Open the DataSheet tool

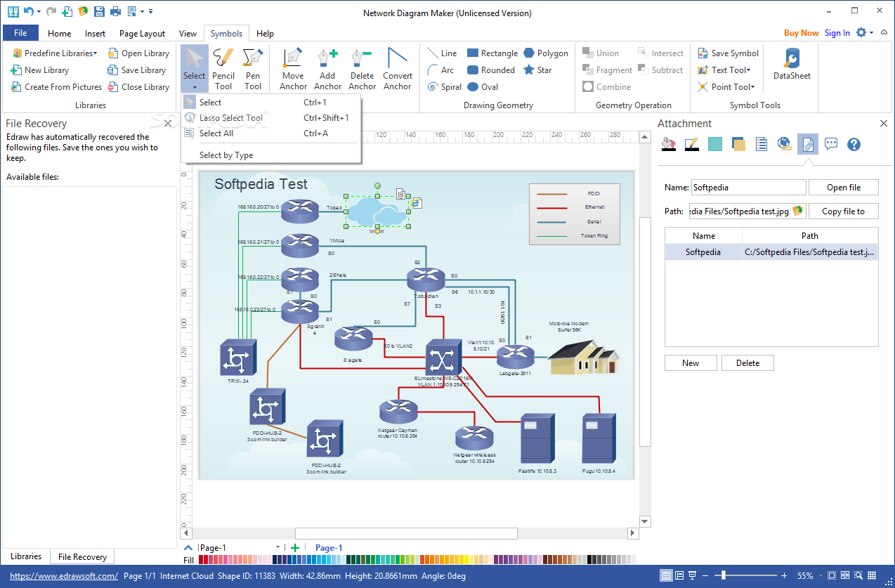pos(792,65)
